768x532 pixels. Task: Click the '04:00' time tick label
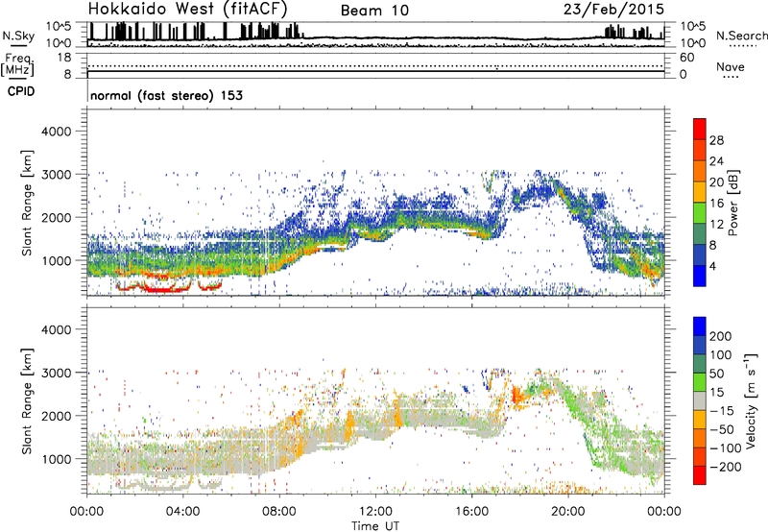tap(182, 512)
